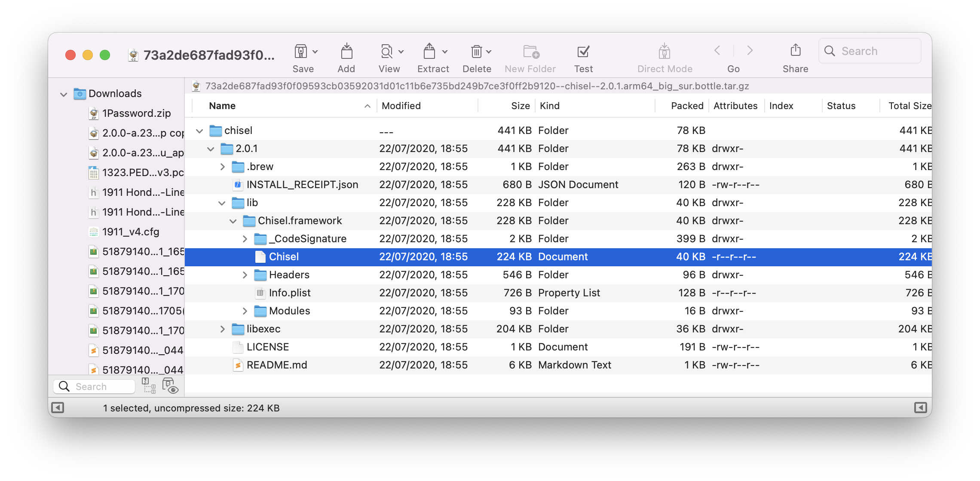Click the View toolbar icon
980x481 pixels.
(386, 52)
